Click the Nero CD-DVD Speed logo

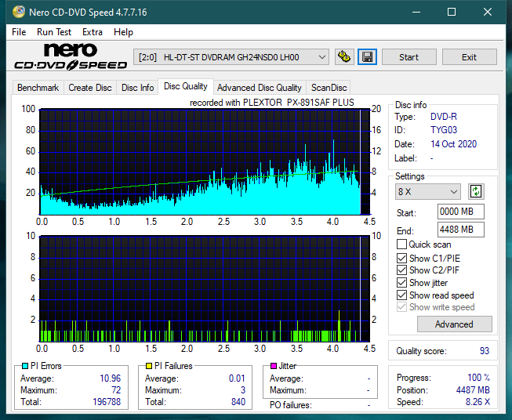[71, 56]
